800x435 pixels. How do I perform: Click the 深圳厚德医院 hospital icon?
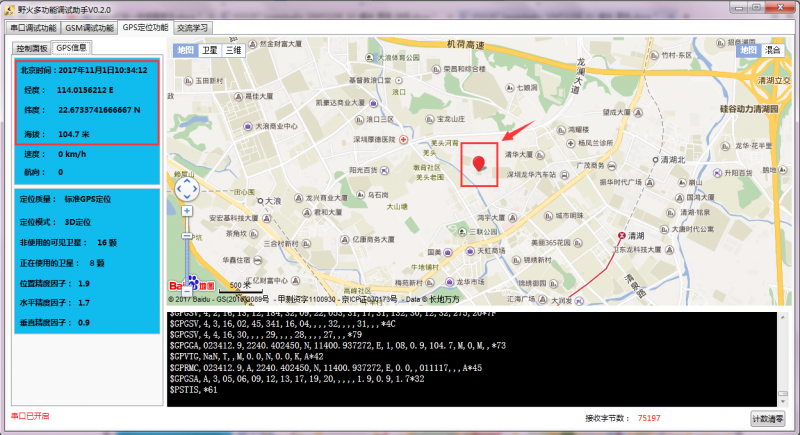coord(404,140)
